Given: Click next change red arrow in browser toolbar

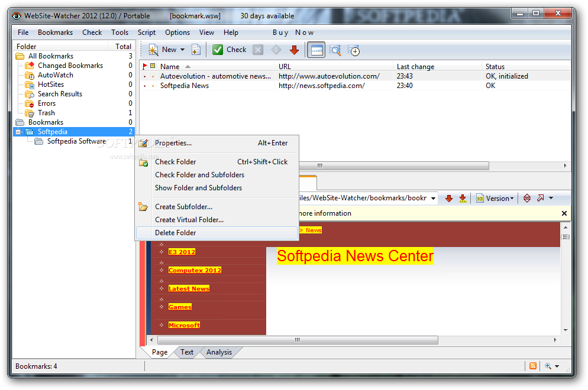Looking at the screenshot, I should [449, 199].
